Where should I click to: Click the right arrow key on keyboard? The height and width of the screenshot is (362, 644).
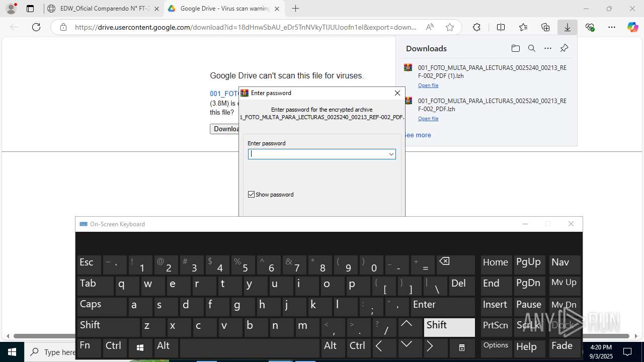[435, 348]
